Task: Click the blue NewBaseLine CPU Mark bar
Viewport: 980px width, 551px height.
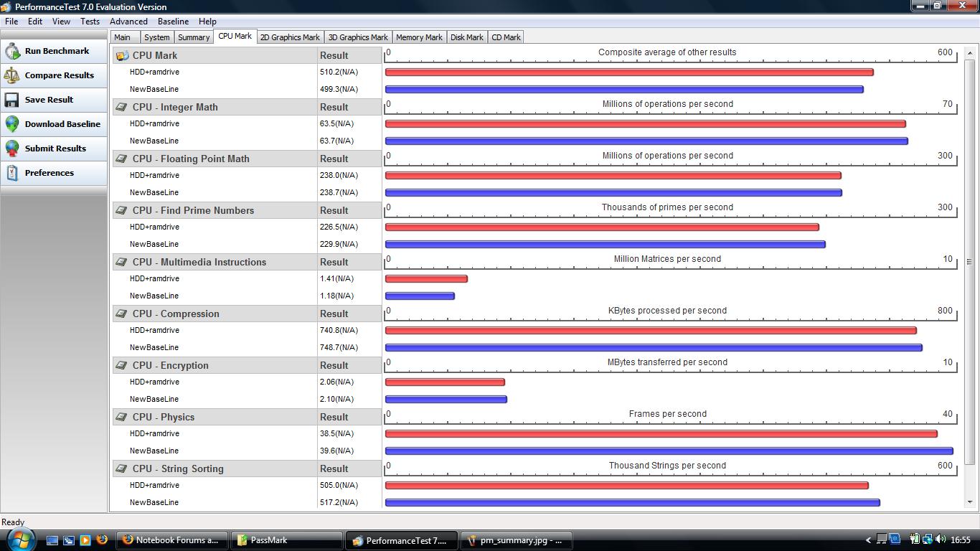Action: (624, 90)
